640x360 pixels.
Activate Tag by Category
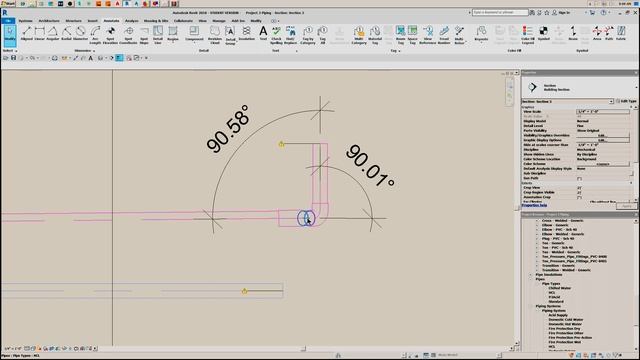(308, 35)
